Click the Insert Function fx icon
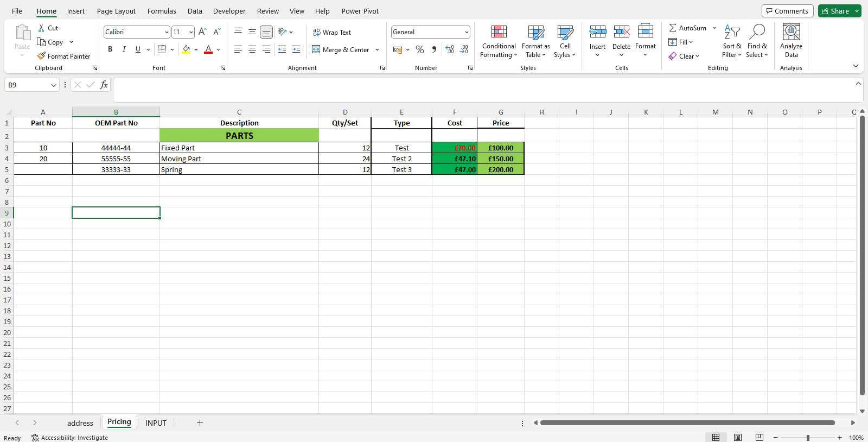Viewport: 868px width, 442px height. pyautogui.click(x=104, y=85)
